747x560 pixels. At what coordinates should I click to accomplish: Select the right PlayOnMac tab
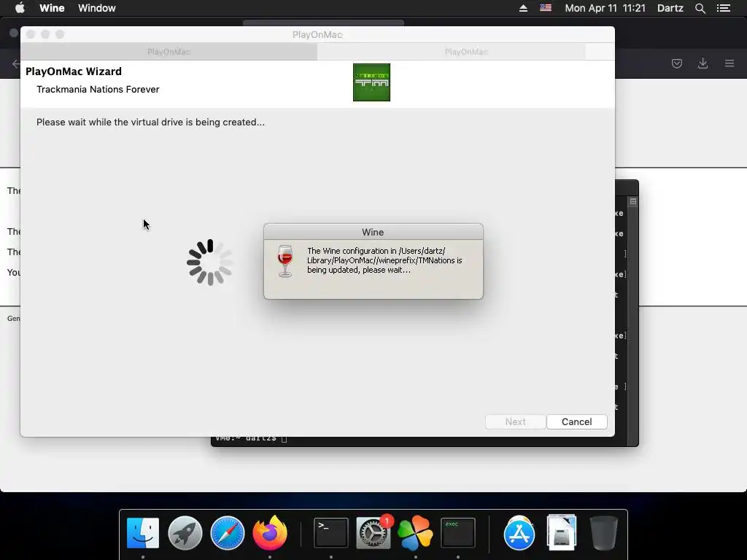451,52
